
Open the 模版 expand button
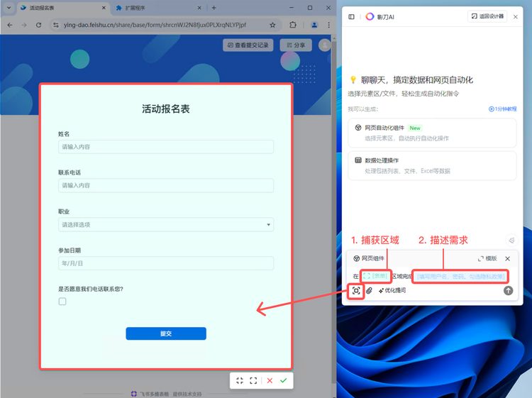tap(487, 258)
